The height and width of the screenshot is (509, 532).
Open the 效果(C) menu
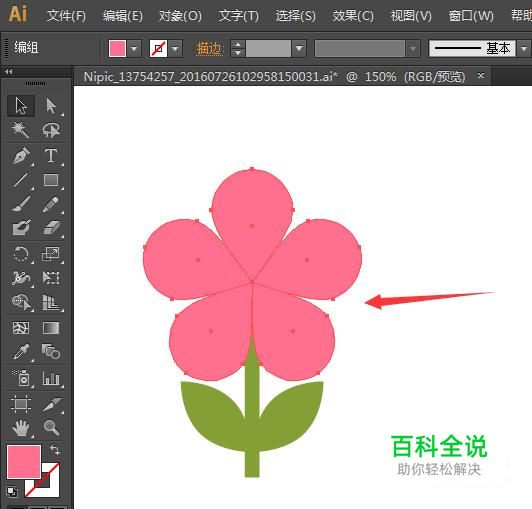click(353, 16)
